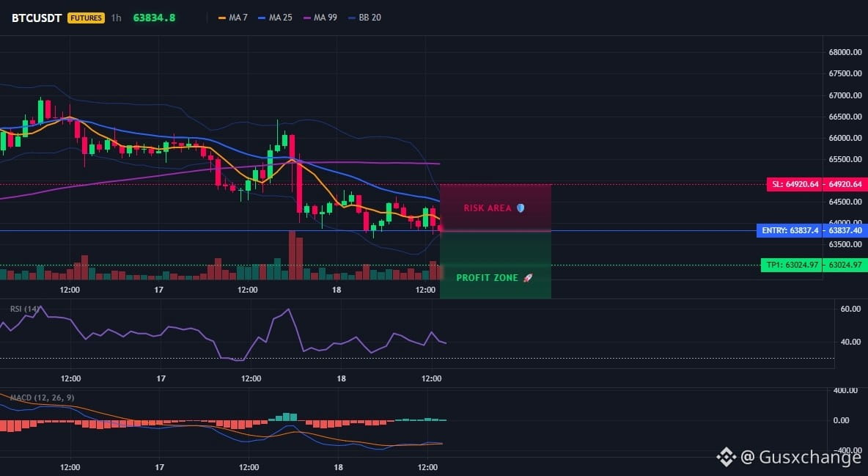Image resolution: width=868 pixels, height=476 pixels.
Task: Click the BB 20 legend entry
Action: pyautogui.click(x=364, y=18)
